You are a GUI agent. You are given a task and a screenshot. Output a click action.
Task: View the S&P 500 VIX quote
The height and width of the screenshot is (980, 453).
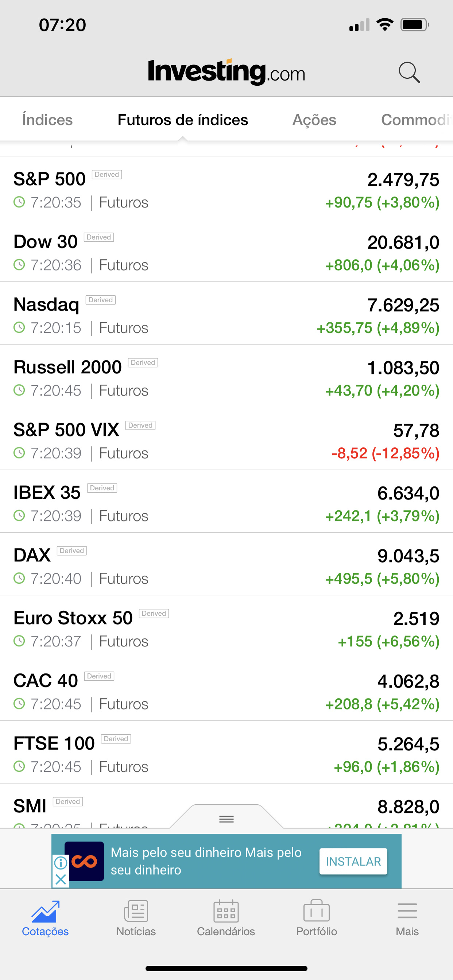[226, 439]
